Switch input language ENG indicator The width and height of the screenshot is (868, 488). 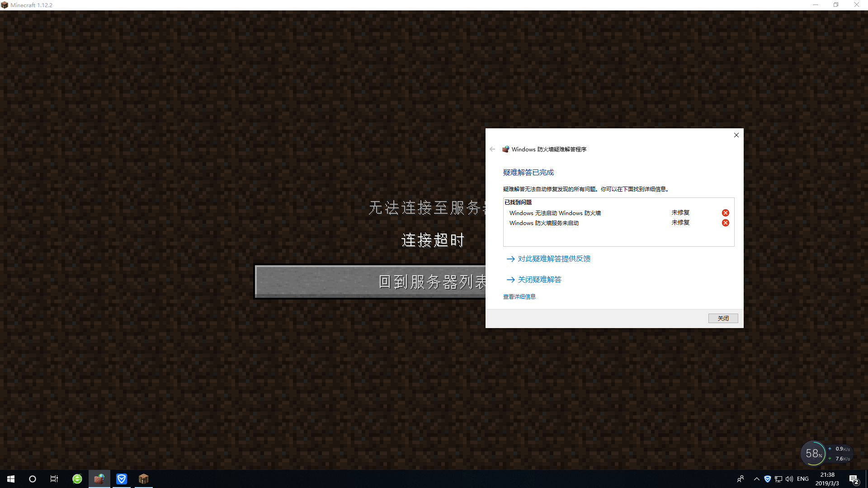pyautogui.click(x=803, y=479)
